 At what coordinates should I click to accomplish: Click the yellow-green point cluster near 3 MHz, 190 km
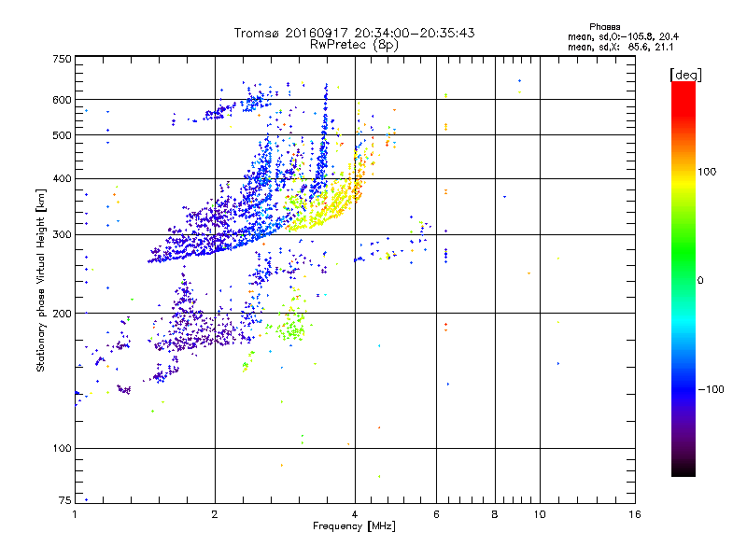click(290, 328)
